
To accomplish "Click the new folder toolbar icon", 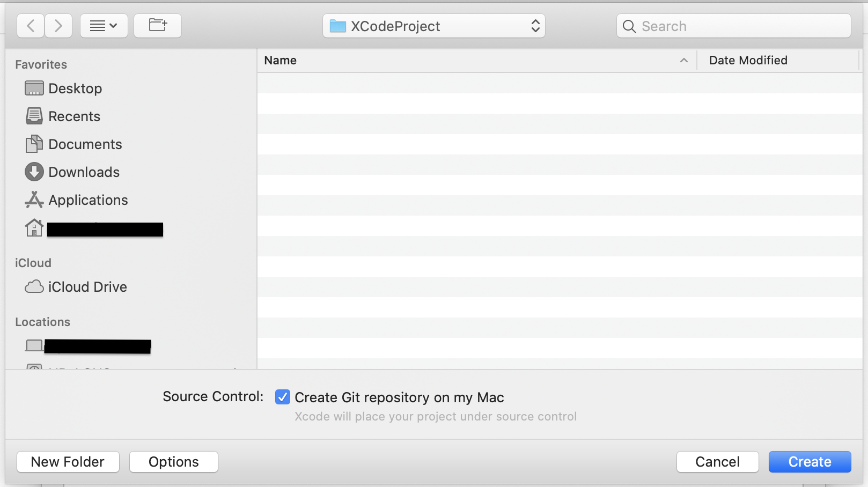I will (158, 26).
